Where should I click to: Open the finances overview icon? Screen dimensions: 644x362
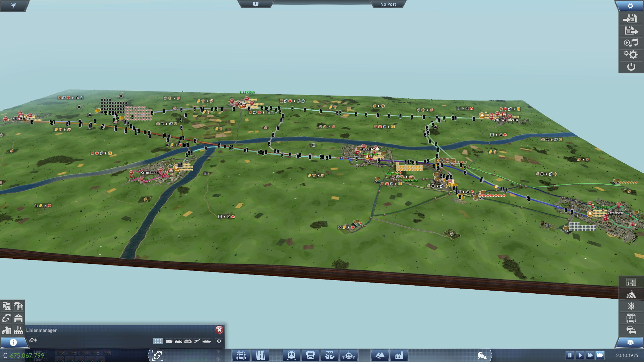631,282
